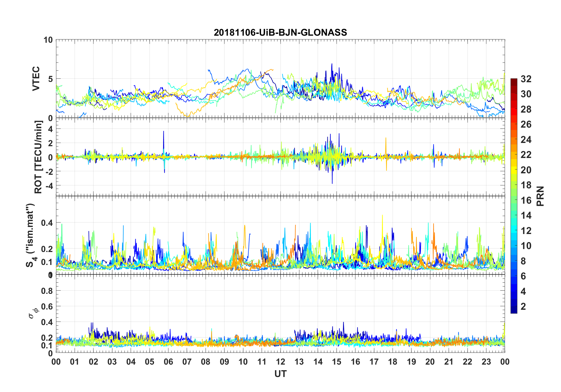Pick the dark blue bottom of PRN colorbar
Image resolution: width=561 pixels, height=392 pixels.
514,309
